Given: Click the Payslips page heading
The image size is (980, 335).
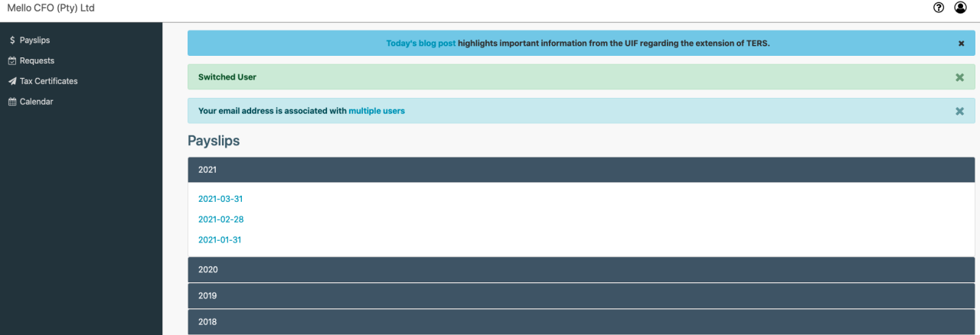Looking at the screenshot, I should [x=214, y=141].
